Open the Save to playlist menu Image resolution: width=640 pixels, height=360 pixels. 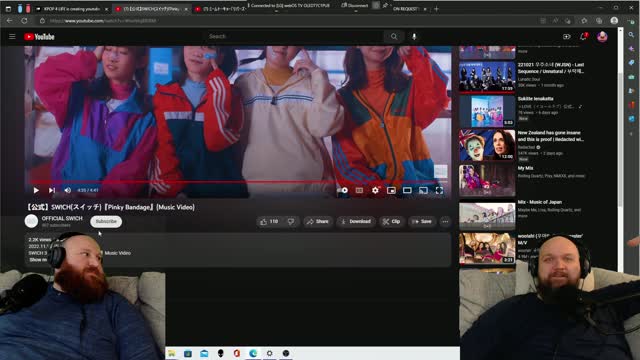click(422, 222)
